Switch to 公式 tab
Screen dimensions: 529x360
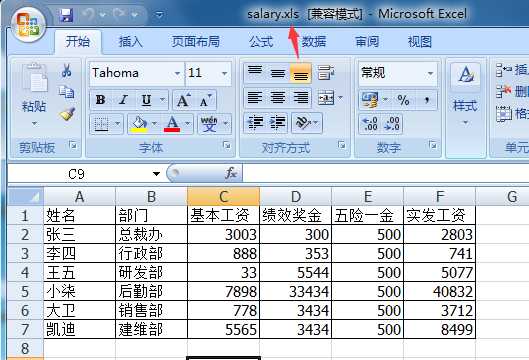(x=261, y=42)
